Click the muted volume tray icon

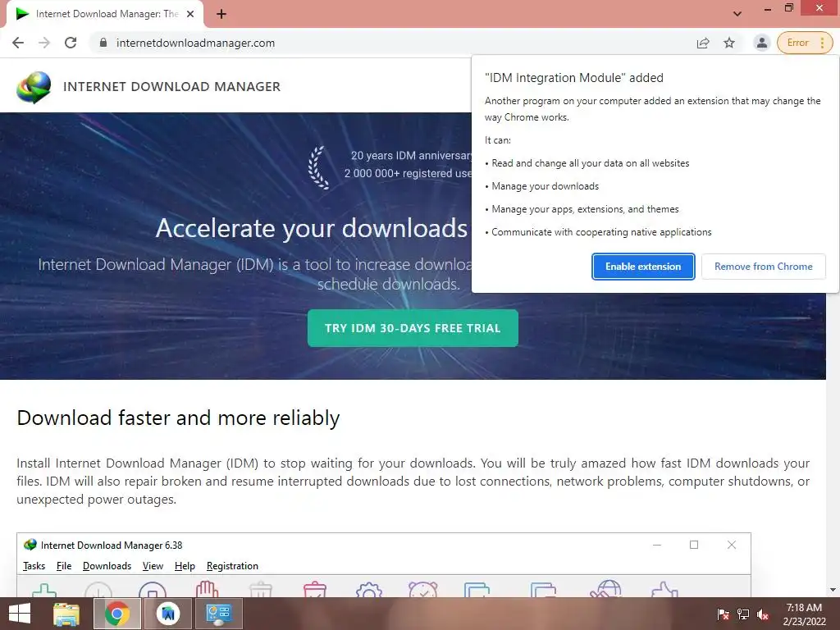point(763,614)
